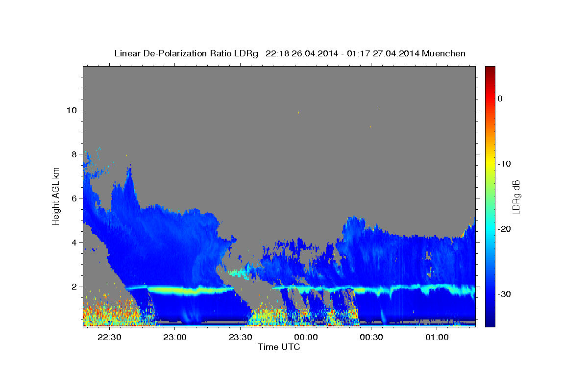Click the colorbar value '0'
This screenshot has width=588, height=392.
pyautogui.click(x=500, y=98)
